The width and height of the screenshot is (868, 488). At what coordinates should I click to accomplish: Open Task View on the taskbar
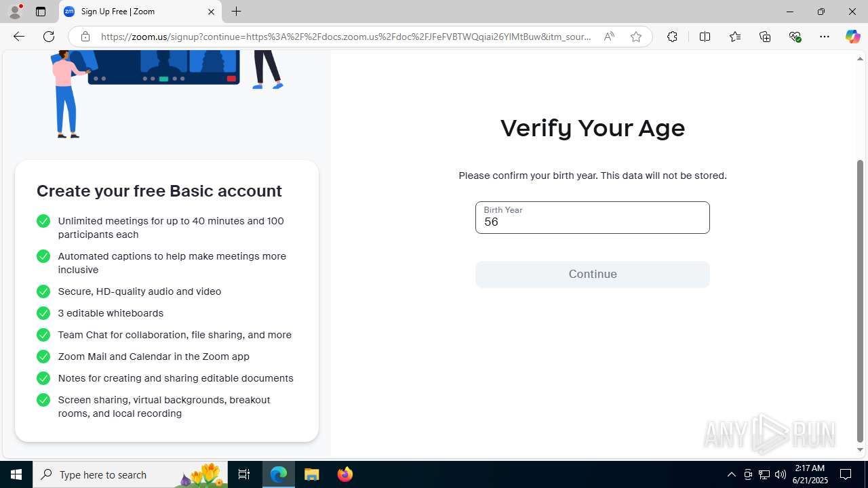pyautogui.click(x=244, y=474)
